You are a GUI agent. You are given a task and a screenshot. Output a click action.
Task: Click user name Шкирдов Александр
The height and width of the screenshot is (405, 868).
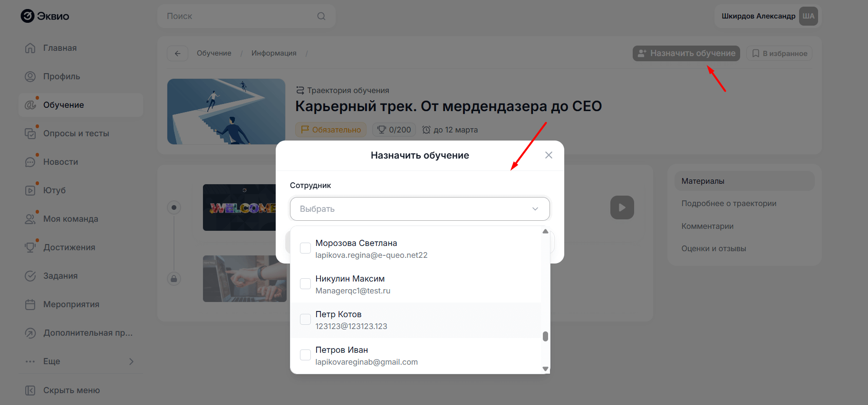click(x=758, y=16)
